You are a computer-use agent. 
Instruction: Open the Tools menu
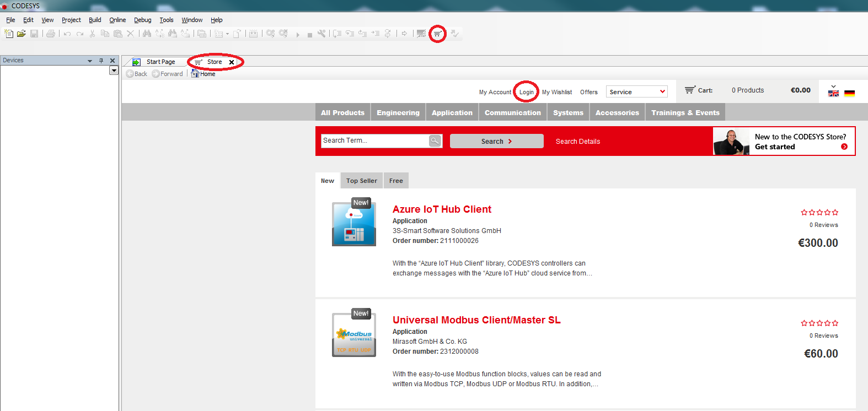166,20
